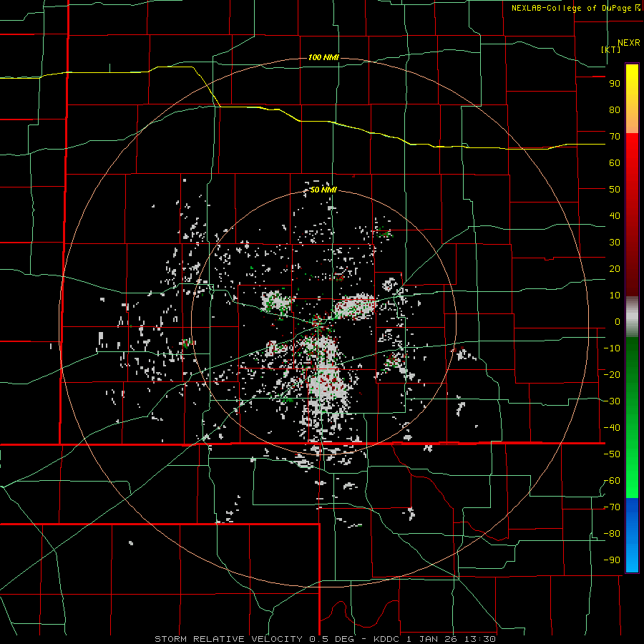
Task: Click the 'NEXR' label above the color scale
Action: click(x=629, y=43)
